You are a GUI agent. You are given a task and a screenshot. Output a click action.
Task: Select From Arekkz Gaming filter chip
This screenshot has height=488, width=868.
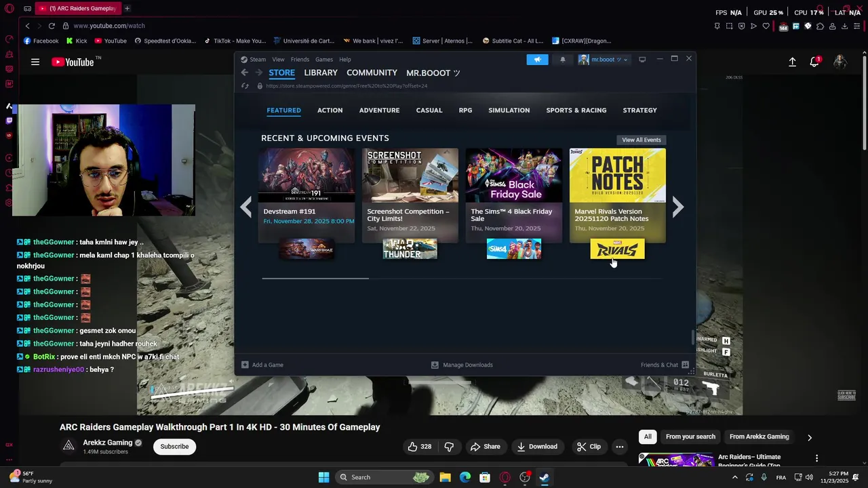point(759,436)
